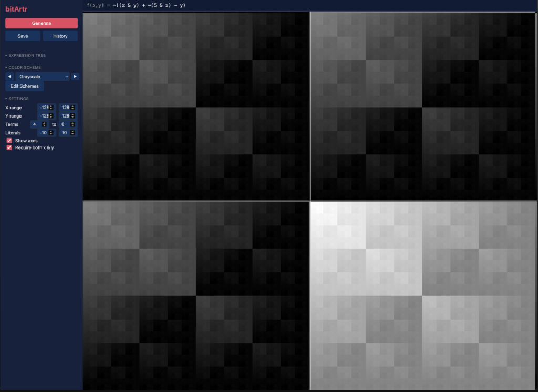Uncheck Require both x & y
Image resolution: width=538 pixels, height=392 pixels.
[9, 147]
